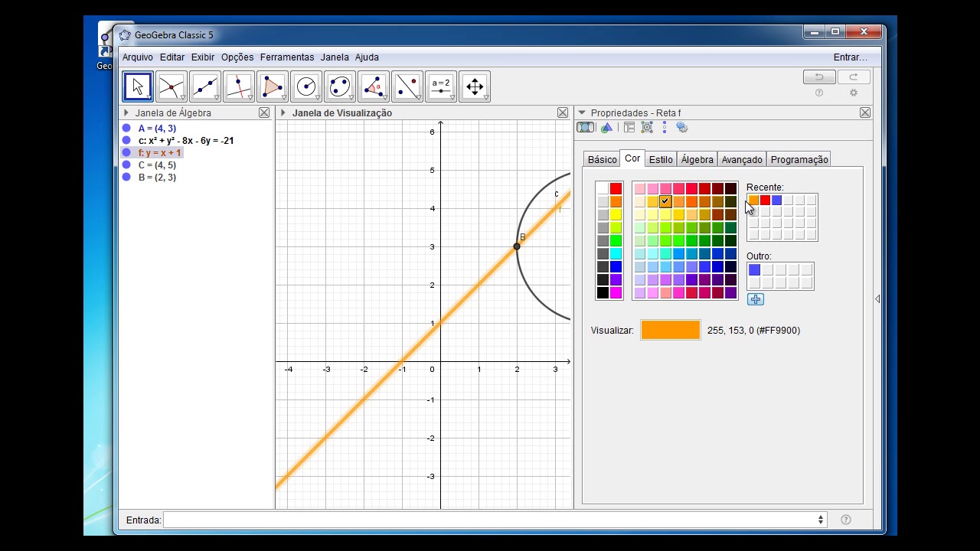Click the Undo arrow button
980x551 pixels.
[819, 77]
